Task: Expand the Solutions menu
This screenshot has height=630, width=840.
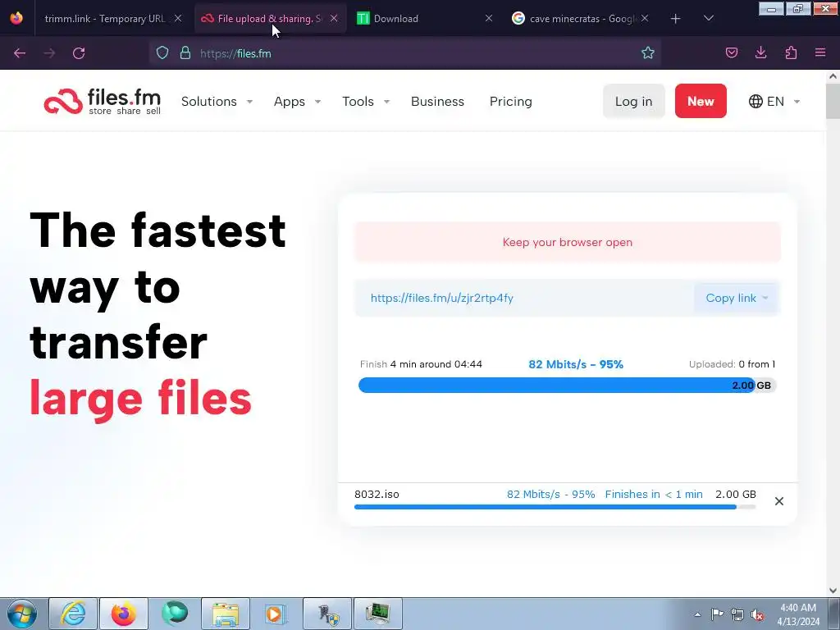Action: pyautogui.click(x=217, y=101)
